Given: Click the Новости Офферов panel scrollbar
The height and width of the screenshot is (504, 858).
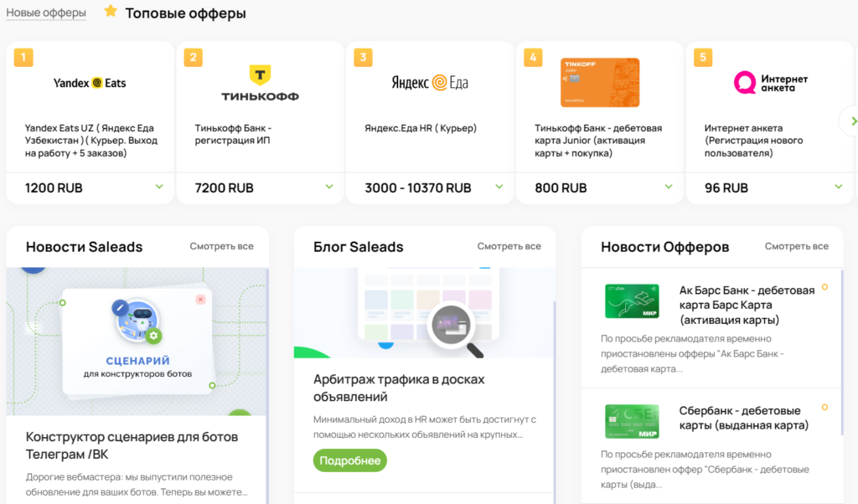Looking at the screenshot, I should tap(841, 352).
